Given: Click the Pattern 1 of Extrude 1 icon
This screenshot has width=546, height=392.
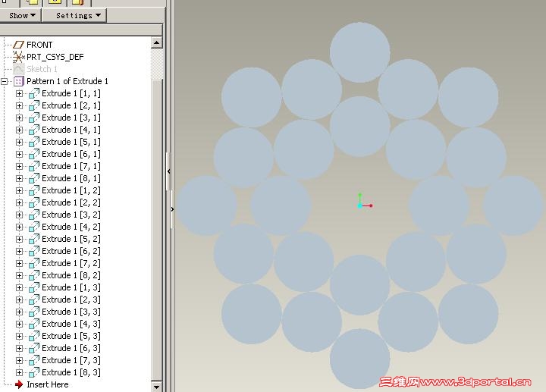Looking at the screenshot, I should point(18,81).
